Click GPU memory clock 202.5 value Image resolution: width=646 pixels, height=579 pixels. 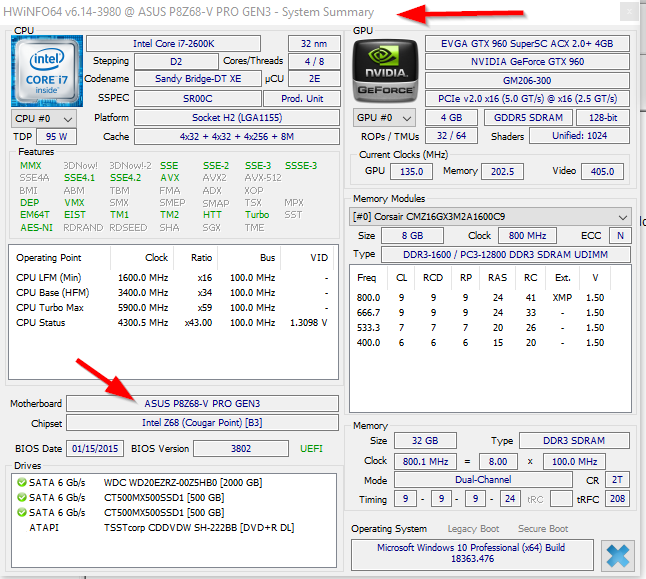tap(502, 171)
